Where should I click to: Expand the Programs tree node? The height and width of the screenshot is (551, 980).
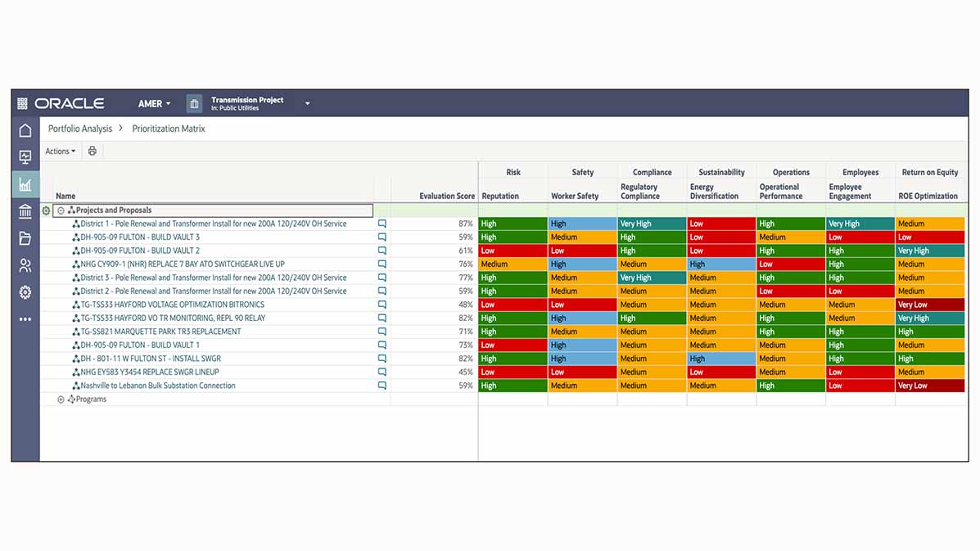pyautogui.click(x=61, y=400)
